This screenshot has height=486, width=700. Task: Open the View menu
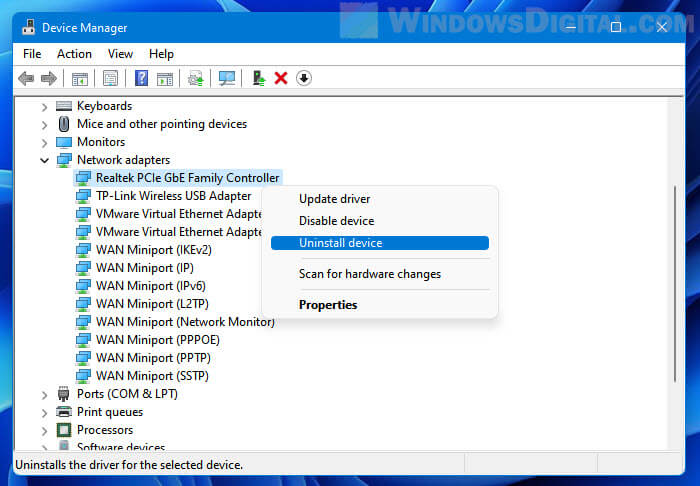120,54
